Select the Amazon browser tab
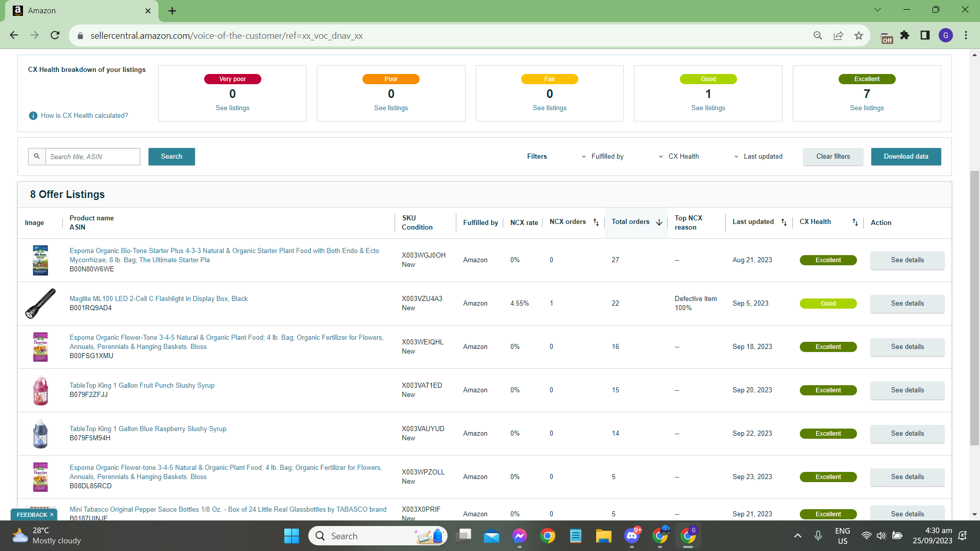980x551 pixels. click(82, 11)
